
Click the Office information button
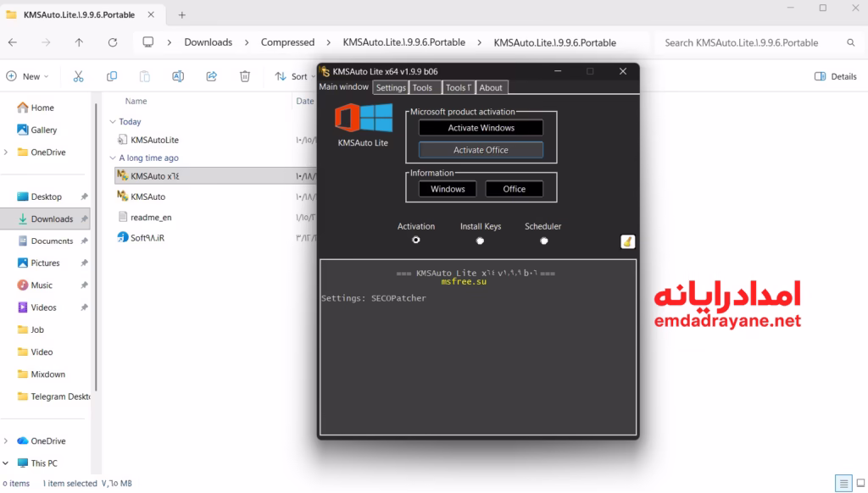514,189
